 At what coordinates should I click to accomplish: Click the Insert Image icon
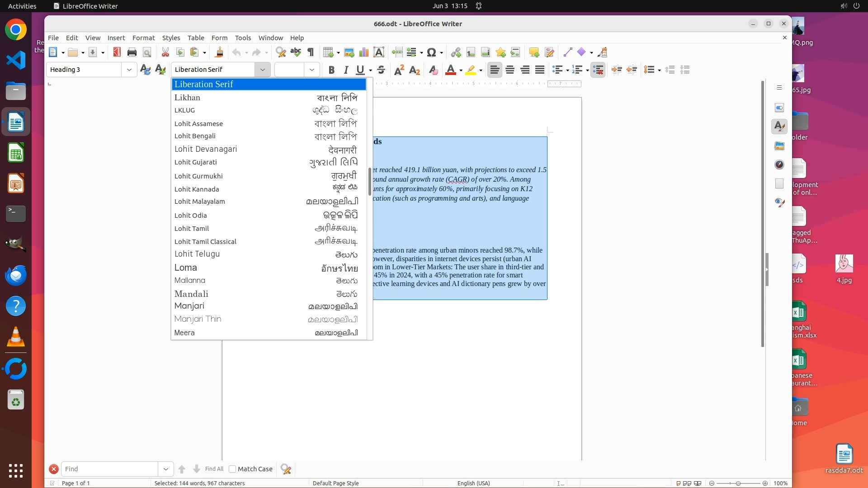349,52
